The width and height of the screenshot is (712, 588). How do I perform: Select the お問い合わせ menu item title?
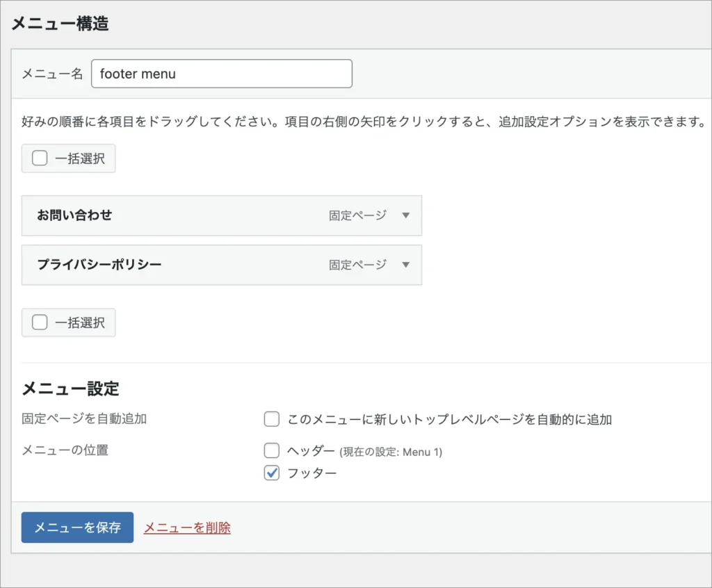click(74, 215)
